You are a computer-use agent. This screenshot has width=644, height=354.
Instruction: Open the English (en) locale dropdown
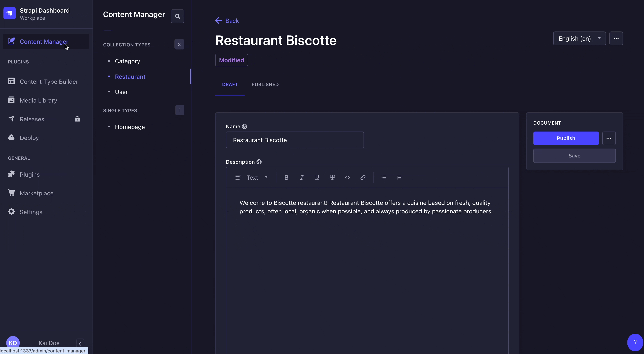[x=579, y=38]
